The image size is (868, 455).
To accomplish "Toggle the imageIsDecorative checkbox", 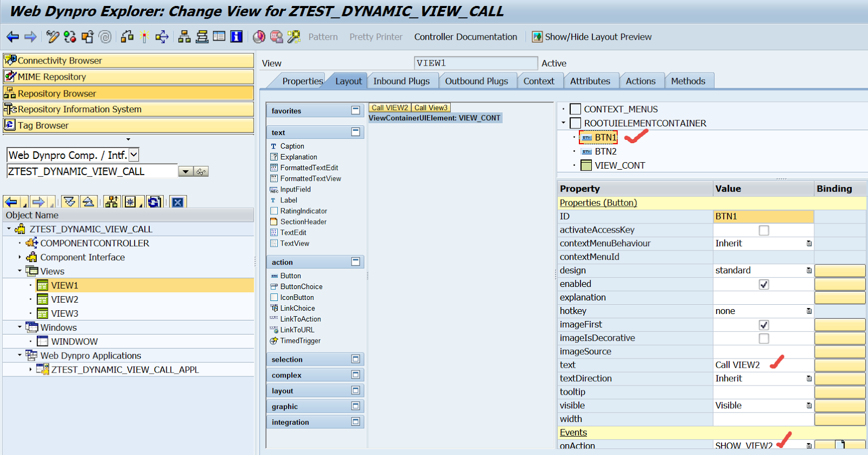I will 763,338.
